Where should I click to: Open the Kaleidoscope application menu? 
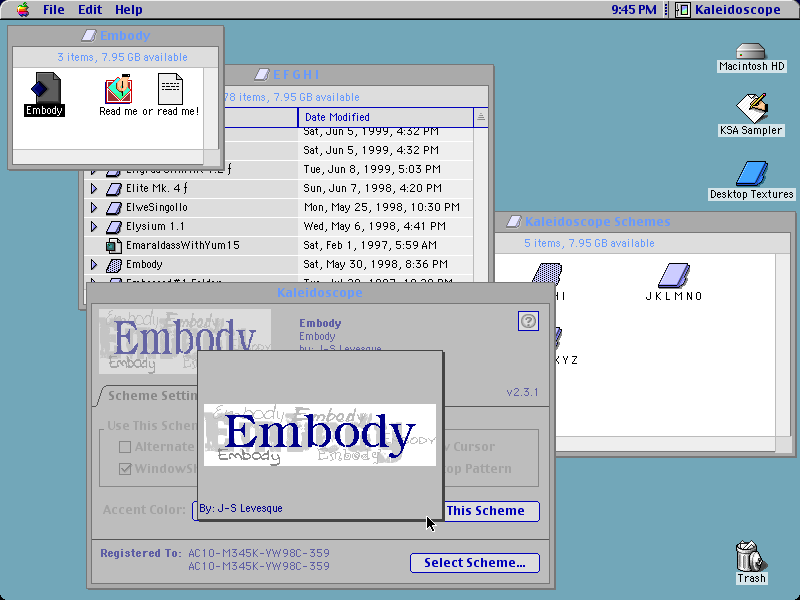728,10
